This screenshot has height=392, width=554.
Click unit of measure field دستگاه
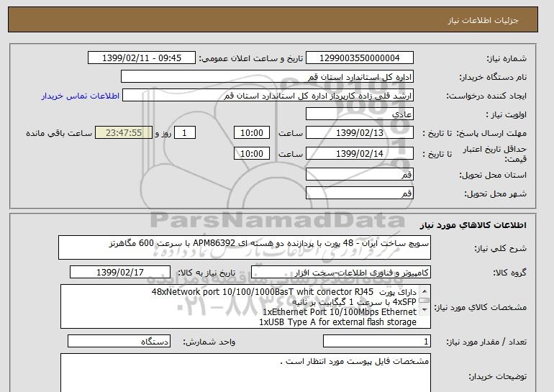pyautogui.click(x=119, y=341)
